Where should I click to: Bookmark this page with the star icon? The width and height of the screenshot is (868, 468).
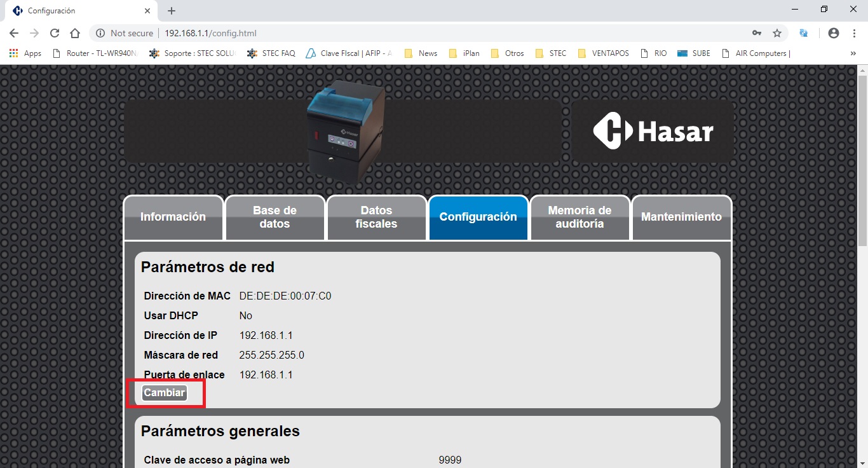click(777, 33)
